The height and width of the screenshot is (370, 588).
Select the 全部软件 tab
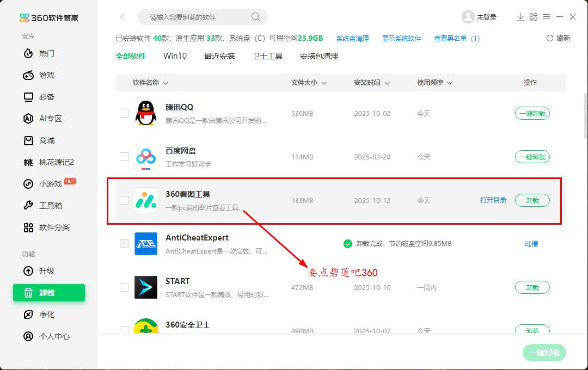click(131, 56)
